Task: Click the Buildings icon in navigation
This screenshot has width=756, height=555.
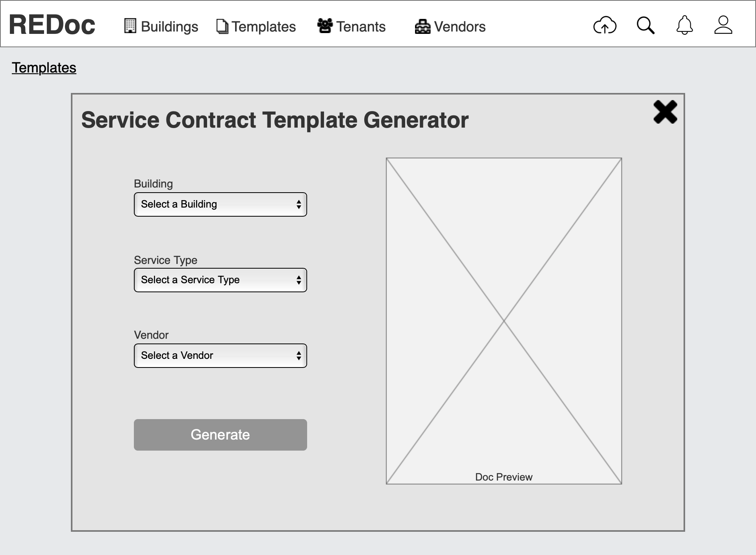Action: click(130, 26)
